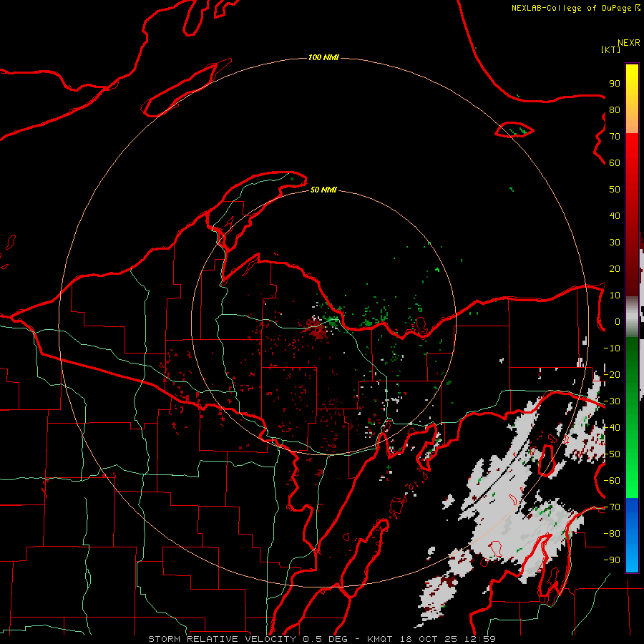This screenshot has width=644, height=644.
Task: Click the positive 20 scale value
Action: [x=615, y=268]
